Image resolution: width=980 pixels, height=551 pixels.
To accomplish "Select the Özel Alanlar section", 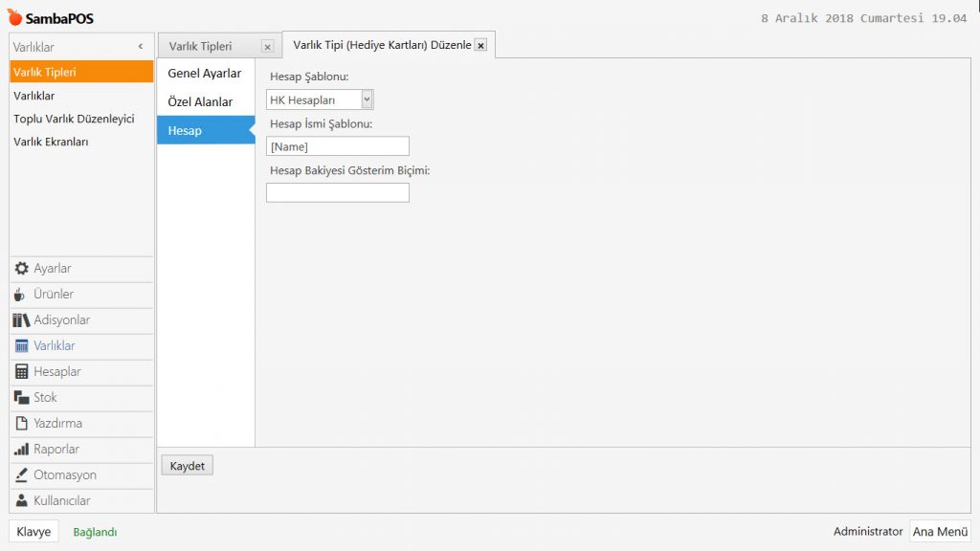I will point(200,101).
